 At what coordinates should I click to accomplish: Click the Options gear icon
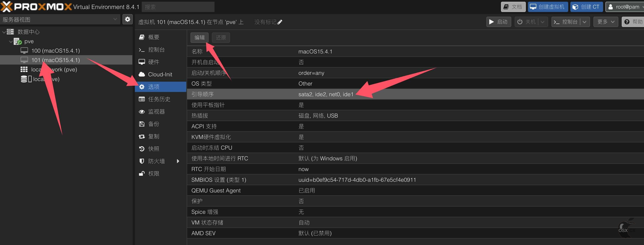coord(142,87)
